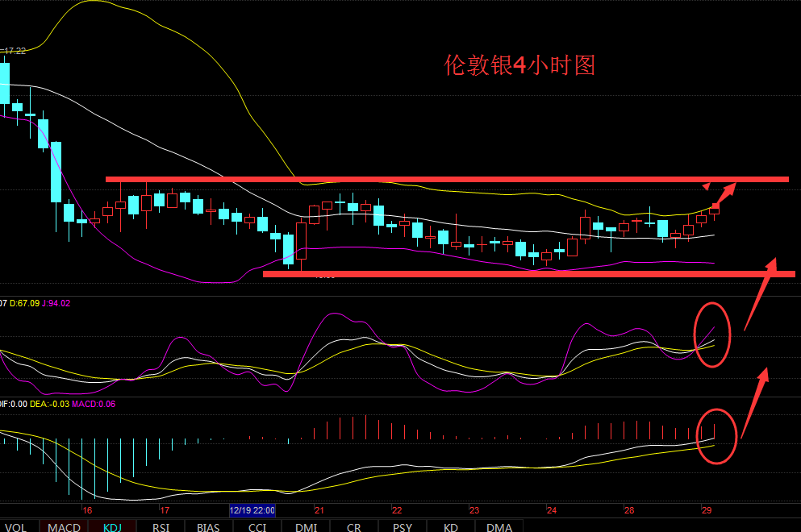Click the highlighted 12/19 22:00 time label
The image size is (801, 532).
click(252, 510)
